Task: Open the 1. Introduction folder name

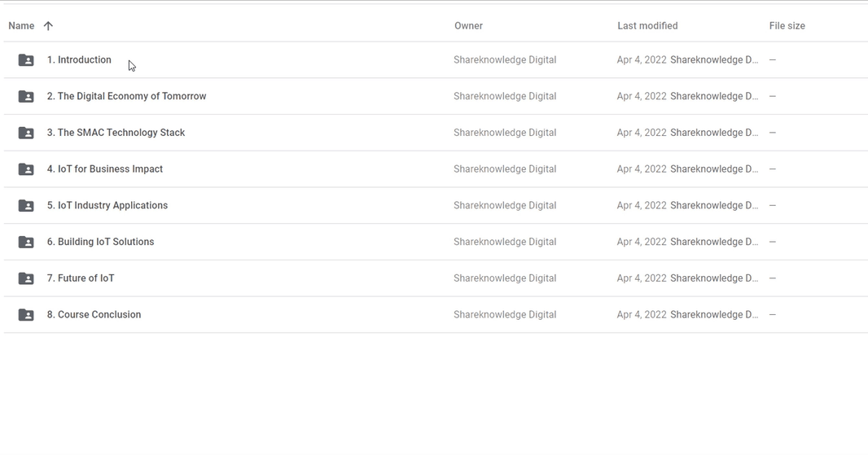Action: (x=79, y=59)
